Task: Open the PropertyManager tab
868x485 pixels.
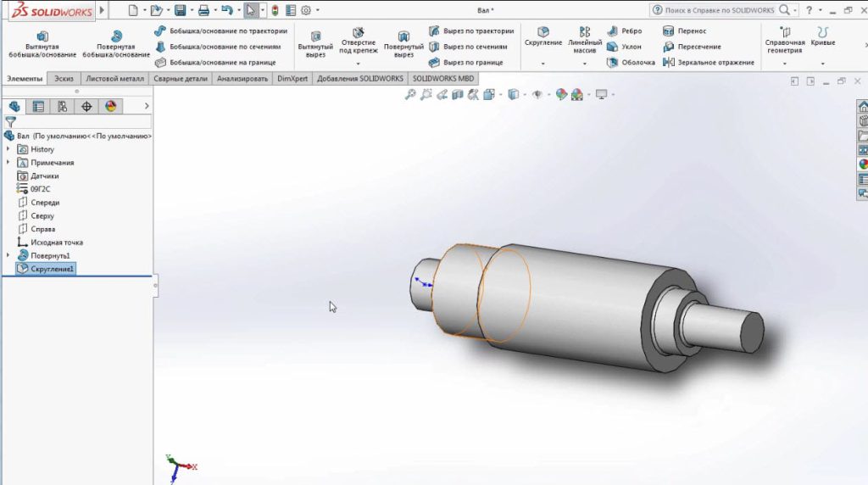Action: click(x=38, y=106)
